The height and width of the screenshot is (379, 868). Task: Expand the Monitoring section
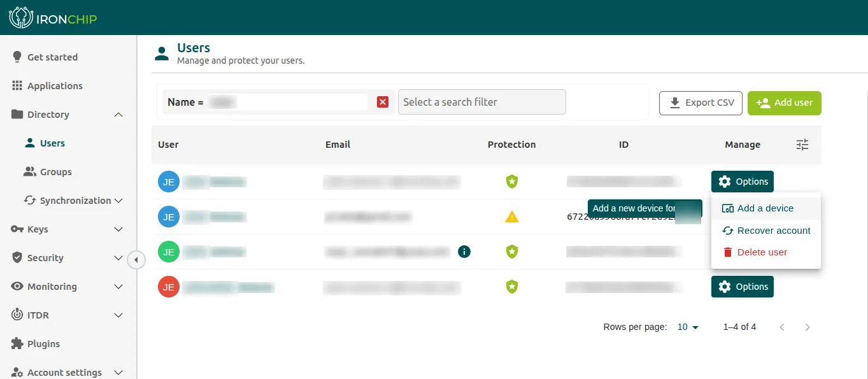(118, 287)
